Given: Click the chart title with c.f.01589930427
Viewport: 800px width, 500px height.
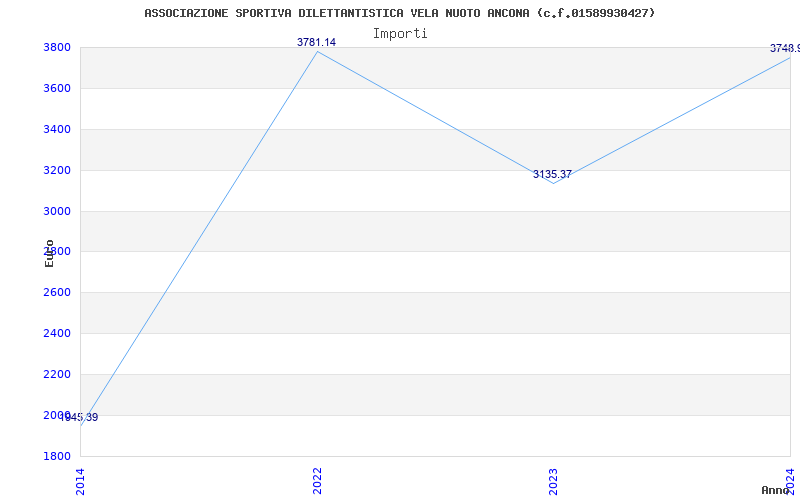Looking at the screenshot, I should 400,13.
